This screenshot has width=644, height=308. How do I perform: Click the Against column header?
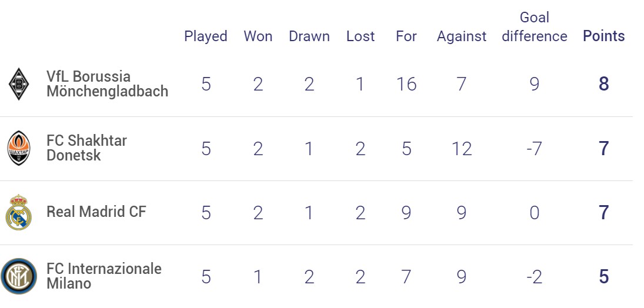462,36
